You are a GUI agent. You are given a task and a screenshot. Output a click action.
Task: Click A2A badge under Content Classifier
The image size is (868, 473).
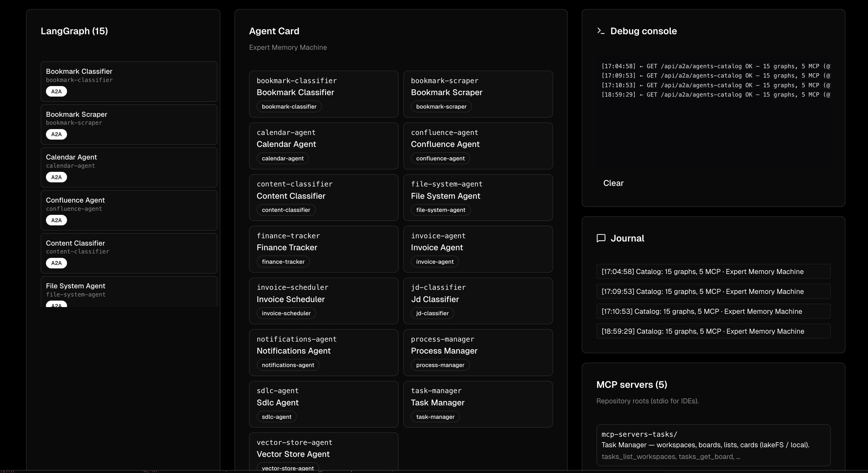point(56,263)
